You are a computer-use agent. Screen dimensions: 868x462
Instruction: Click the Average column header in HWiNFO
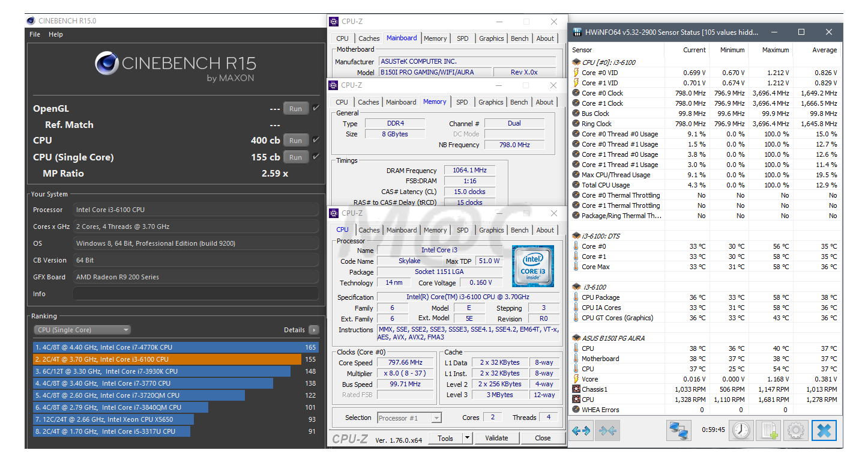[824, 50]
